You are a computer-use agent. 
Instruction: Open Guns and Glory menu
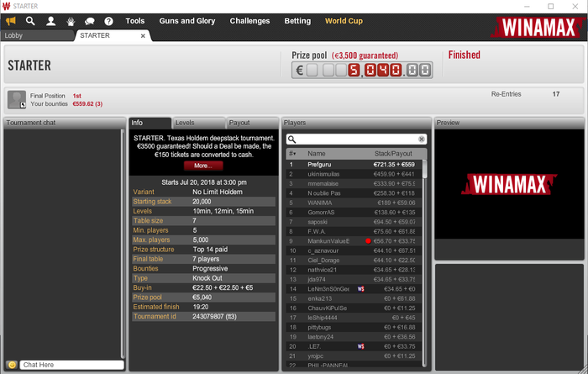(187, 21)
